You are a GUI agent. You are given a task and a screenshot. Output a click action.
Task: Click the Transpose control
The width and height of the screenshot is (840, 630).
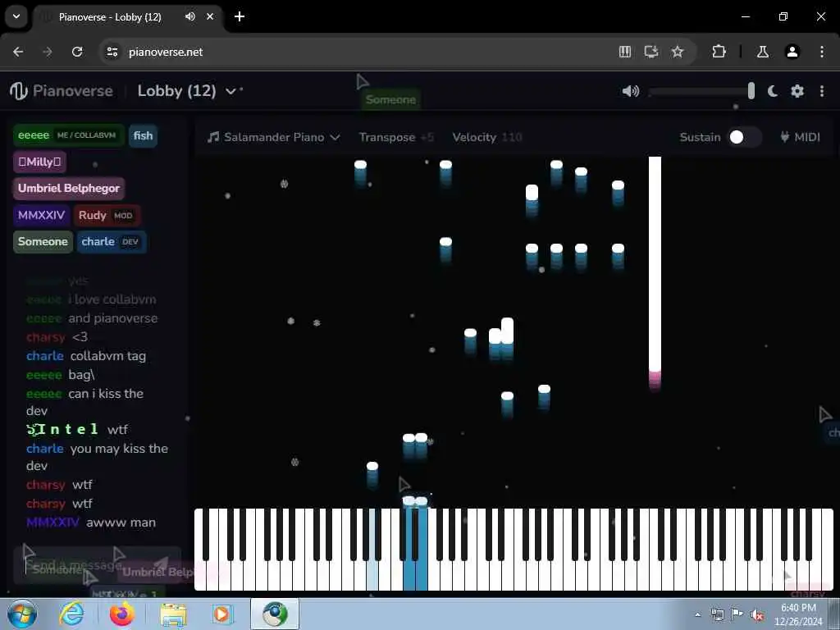396,137
